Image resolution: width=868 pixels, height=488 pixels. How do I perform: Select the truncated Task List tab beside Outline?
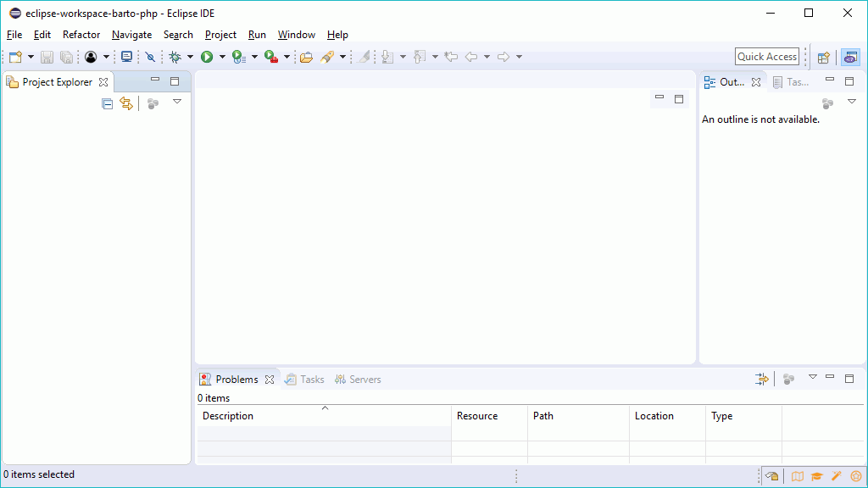(x=791, y=82)
